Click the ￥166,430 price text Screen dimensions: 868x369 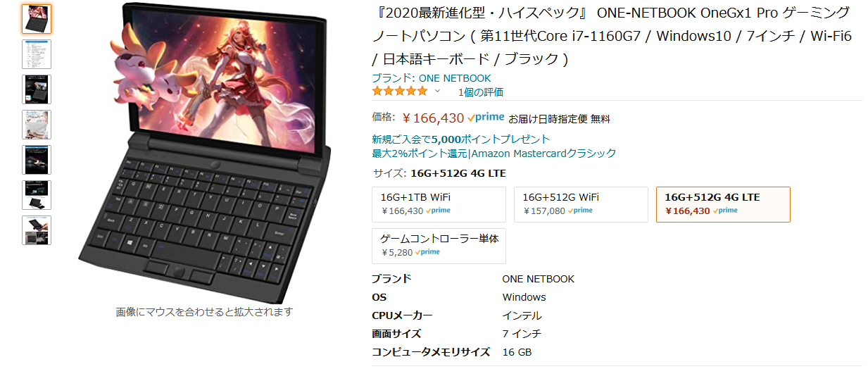pos(433,118)
